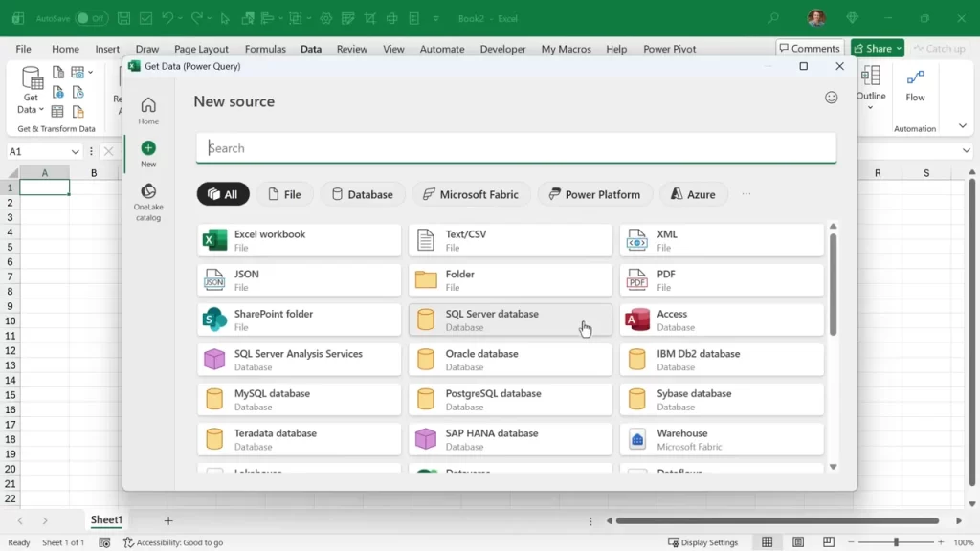Select the SQL Server database source
Screen dimensions: 980x551
pos(510,319)
